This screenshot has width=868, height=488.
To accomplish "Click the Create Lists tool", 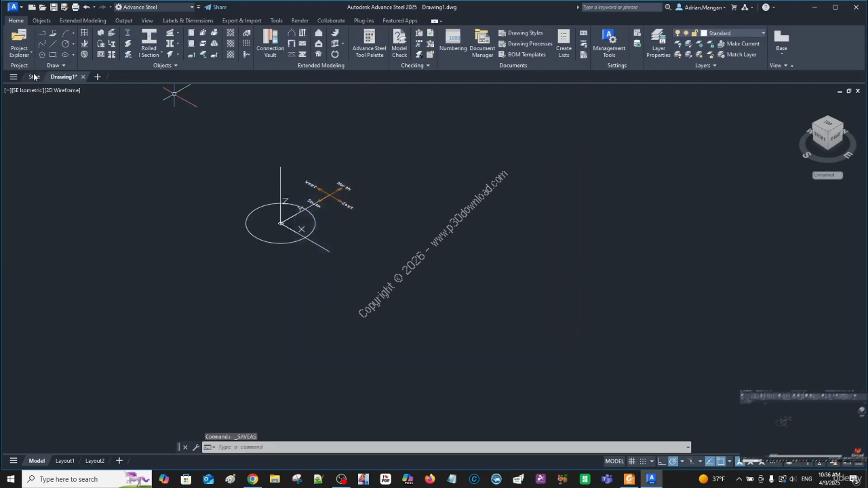I will tap(564, 42).
